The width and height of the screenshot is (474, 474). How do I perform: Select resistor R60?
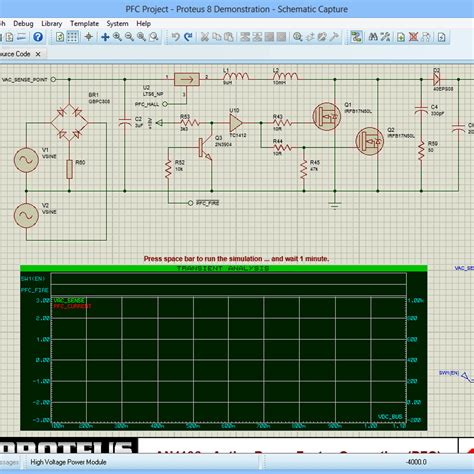(x=69, y=169)
